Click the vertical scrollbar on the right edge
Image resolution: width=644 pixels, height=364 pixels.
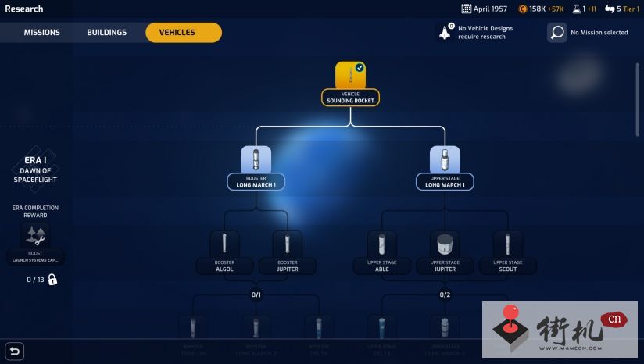pyautogui.click(x=638, y=99)
